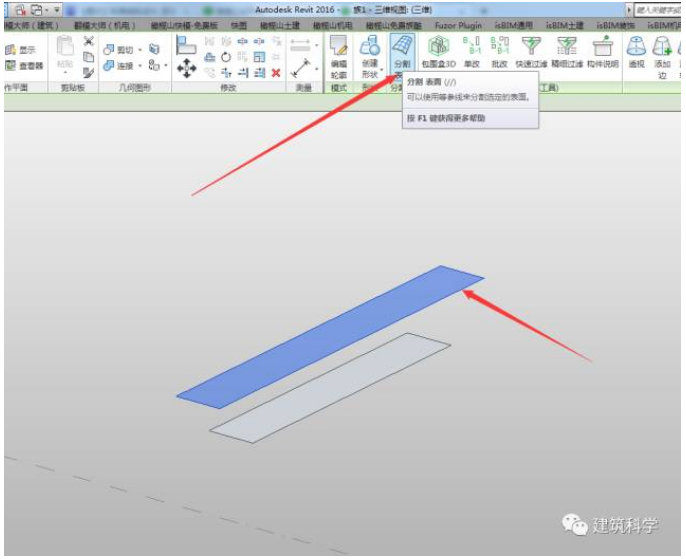Expand the 连接 dropdown arrow
Viewport: 686px width, 559px height.
point(140,66)
